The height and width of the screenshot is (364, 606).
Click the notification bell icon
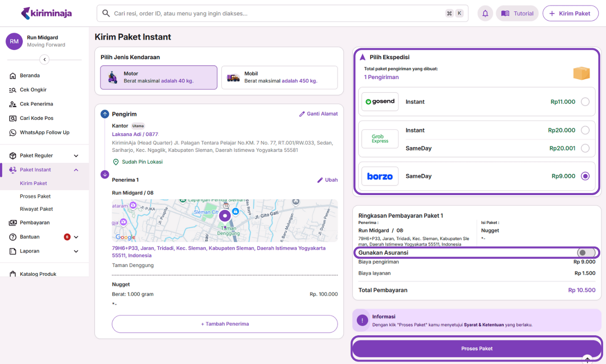pos(485,13)
